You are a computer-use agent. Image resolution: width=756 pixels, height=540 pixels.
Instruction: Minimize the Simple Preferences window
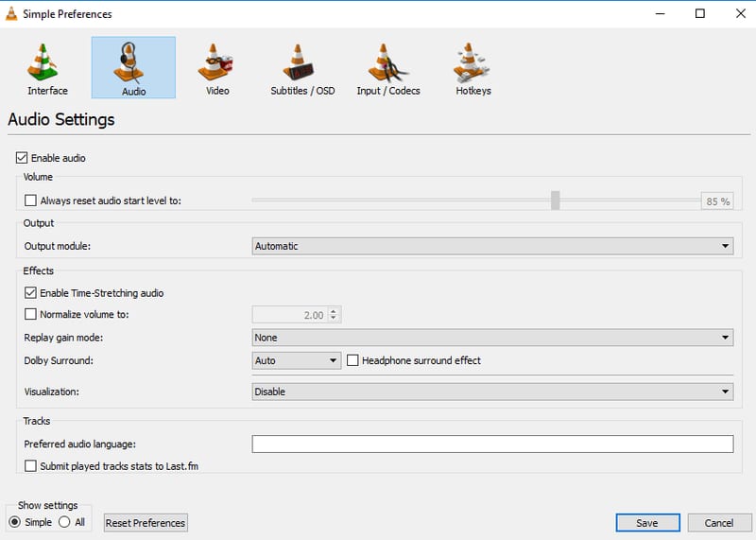[x=660, y=13]
